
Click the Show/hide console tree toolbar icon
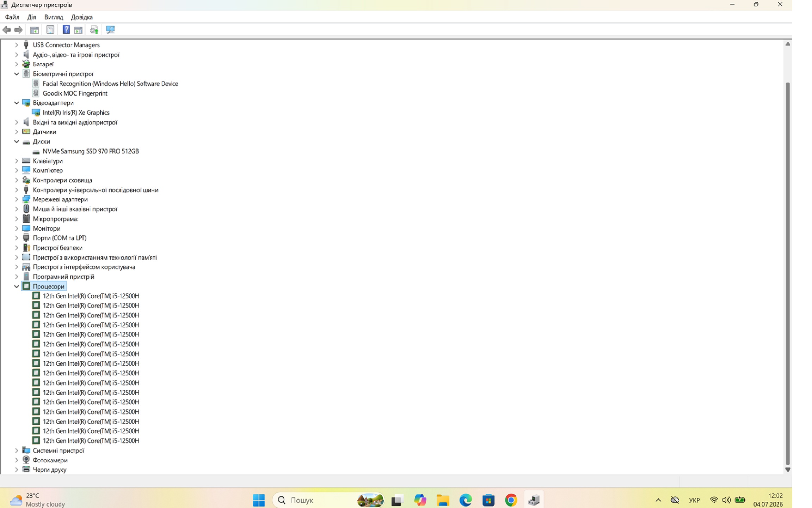click(34, 30)
